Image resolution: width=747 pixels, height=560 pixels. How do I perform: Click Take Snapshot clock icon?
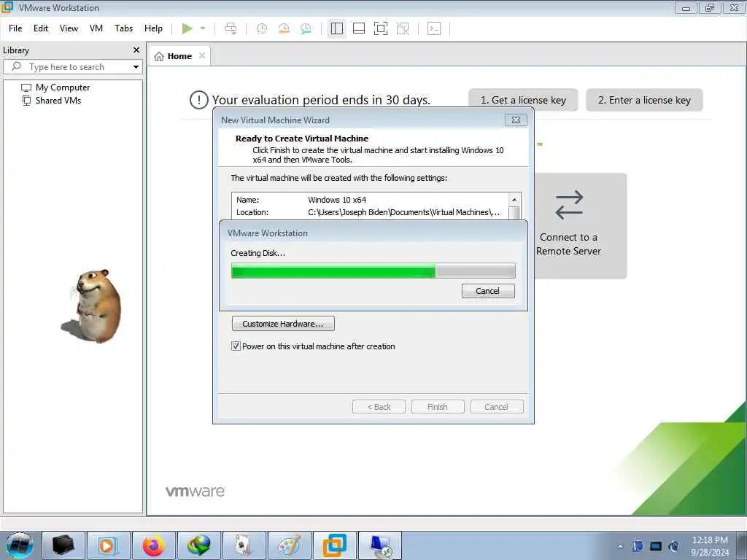tap(262, 28)
